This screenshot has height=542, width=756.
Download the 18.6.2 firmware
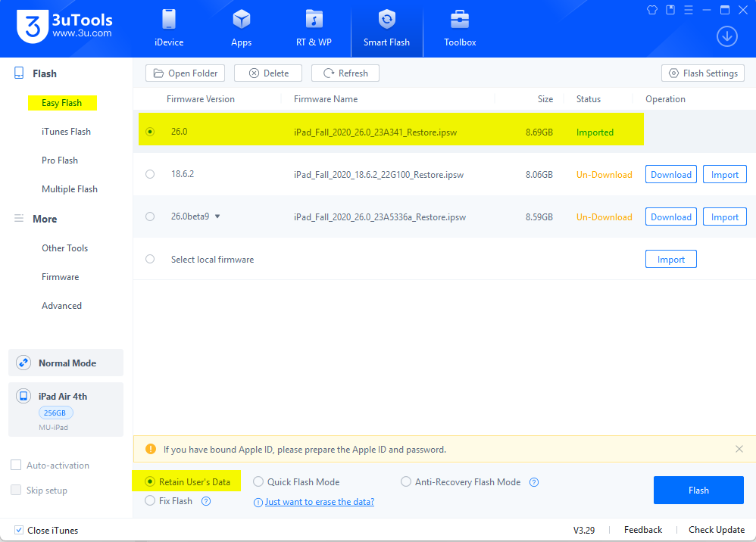670,174
